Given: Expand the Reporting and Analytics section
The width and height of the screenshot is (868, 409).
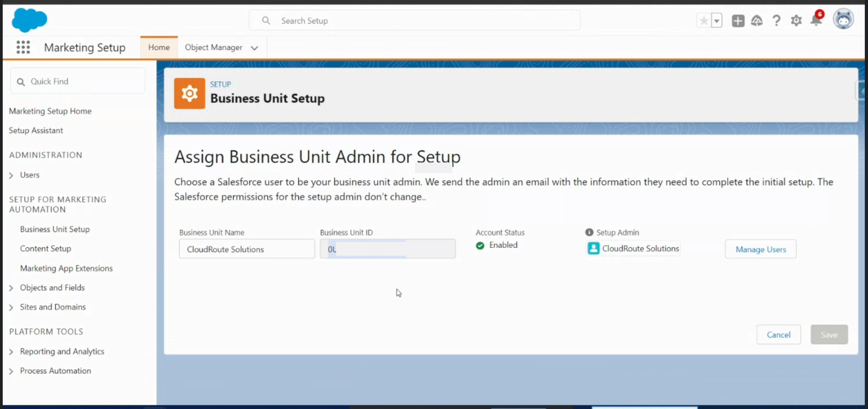Looking at the screenshot, I should pyautogui.click(x=11, y=352).
